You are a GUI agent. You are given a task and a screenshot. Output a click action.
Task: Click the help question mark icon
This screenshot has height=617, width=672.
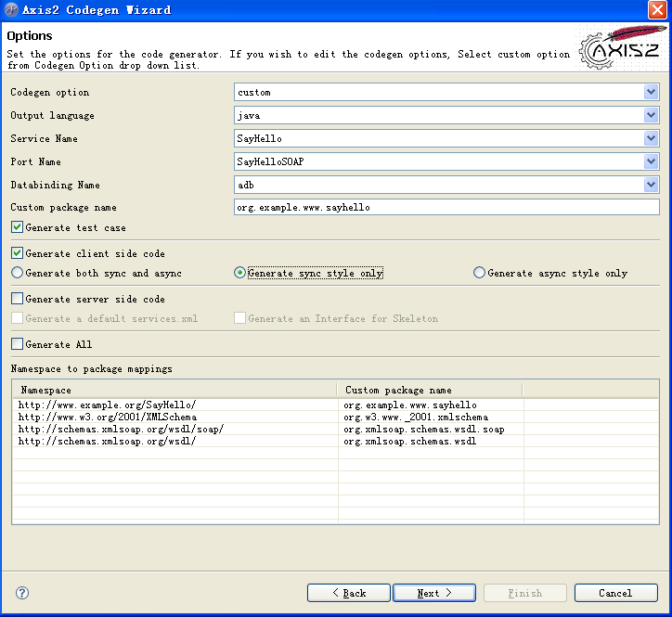[22, 593]
